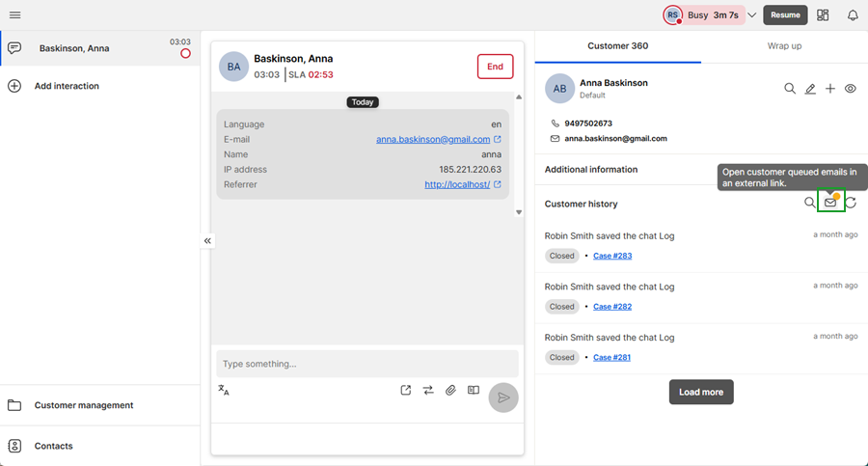Open the hamburger menu
This screenshot has height=466, width=868.
point(14,15)
